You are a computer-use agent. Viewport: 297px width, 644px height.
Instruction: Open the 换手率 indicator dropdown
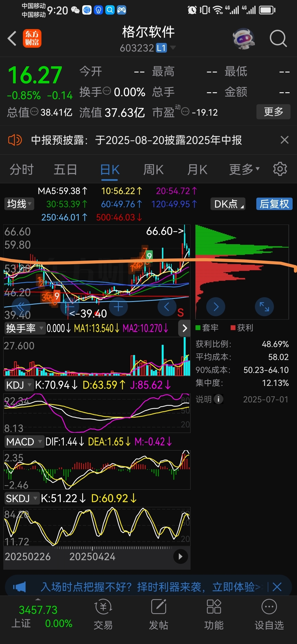click(x=25, y=328)
